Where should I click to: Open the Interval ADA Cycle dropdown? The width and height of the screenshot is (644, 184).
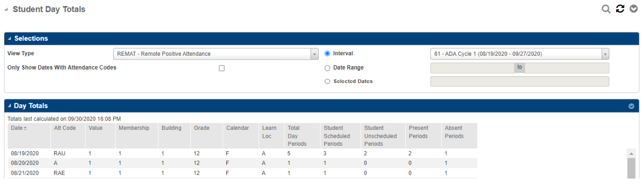tap(519, 54)
